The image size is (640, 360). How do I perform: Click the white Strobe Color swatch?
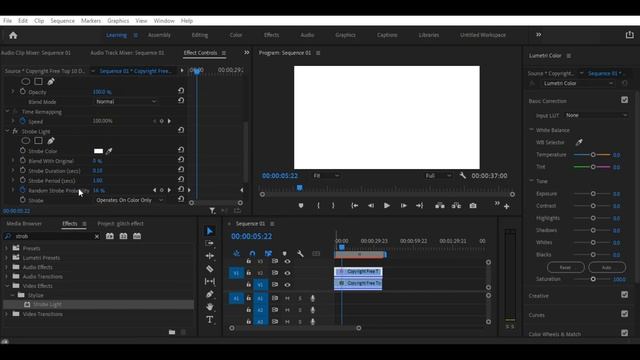pos(98,151)
